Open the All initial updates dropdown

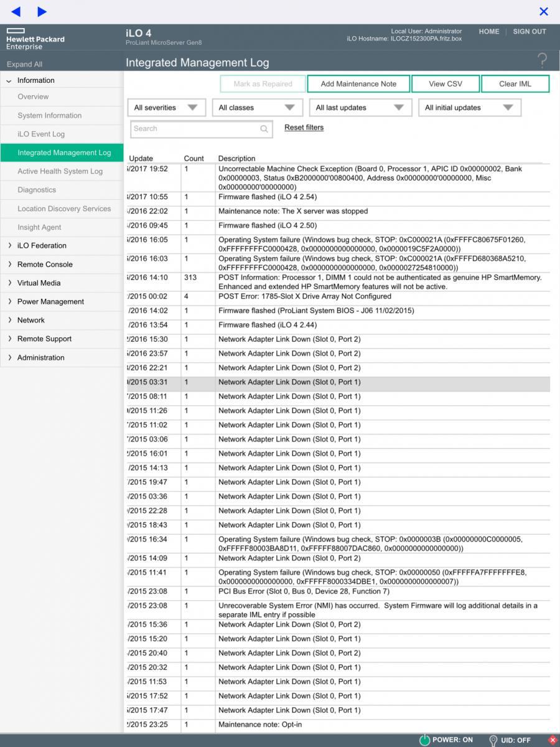[469, 108]
